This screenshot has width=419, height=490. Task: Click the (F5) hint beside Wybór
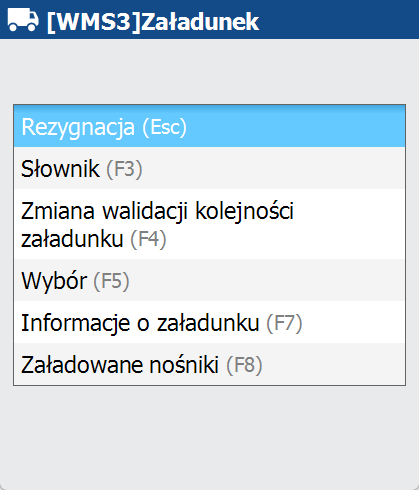pyautogui.click(x=111, y=281)
